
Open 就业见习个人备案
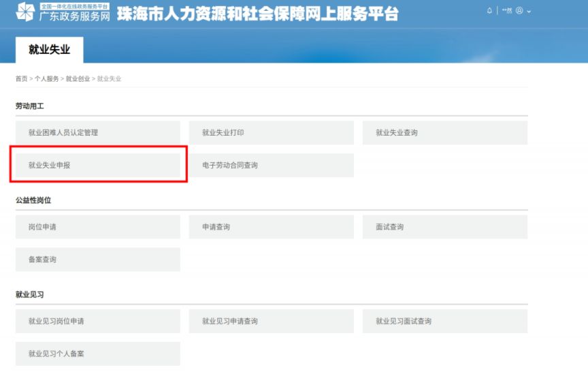(97, 354)
